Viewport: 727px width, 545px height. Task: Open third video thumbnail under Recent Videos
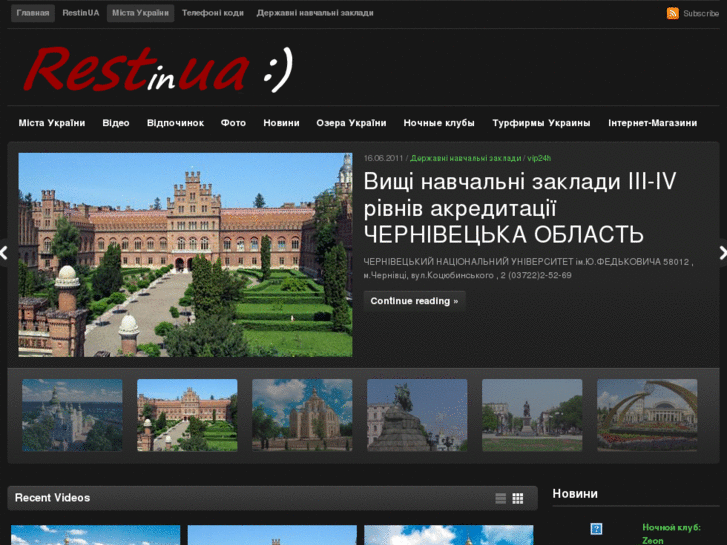(x=449, y=535)
